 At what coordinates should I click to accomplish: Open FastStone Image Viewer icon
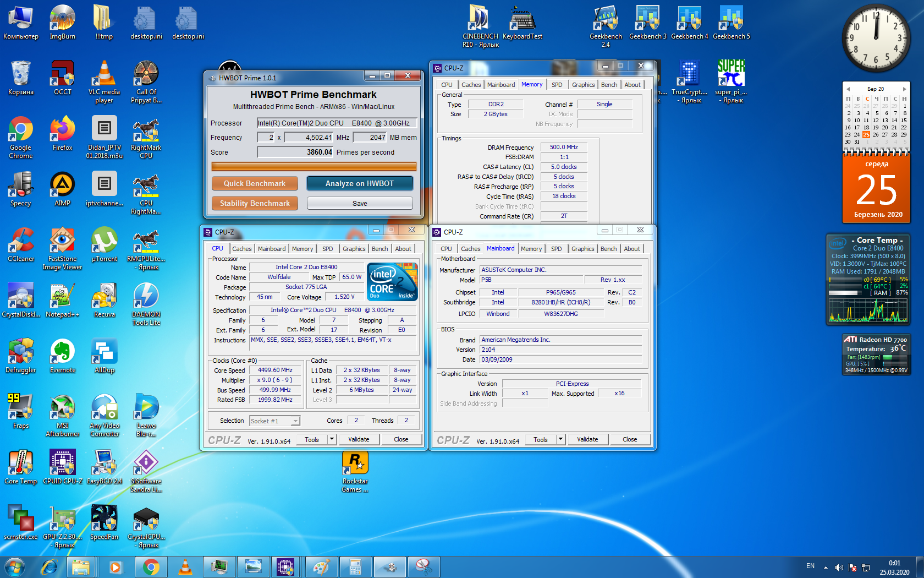(x=62, y=248)
